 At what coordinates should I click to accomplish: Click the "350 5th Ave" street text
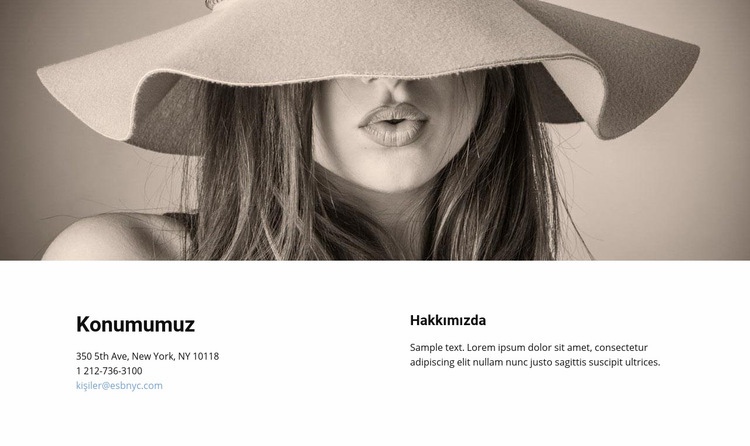(101, 357)
